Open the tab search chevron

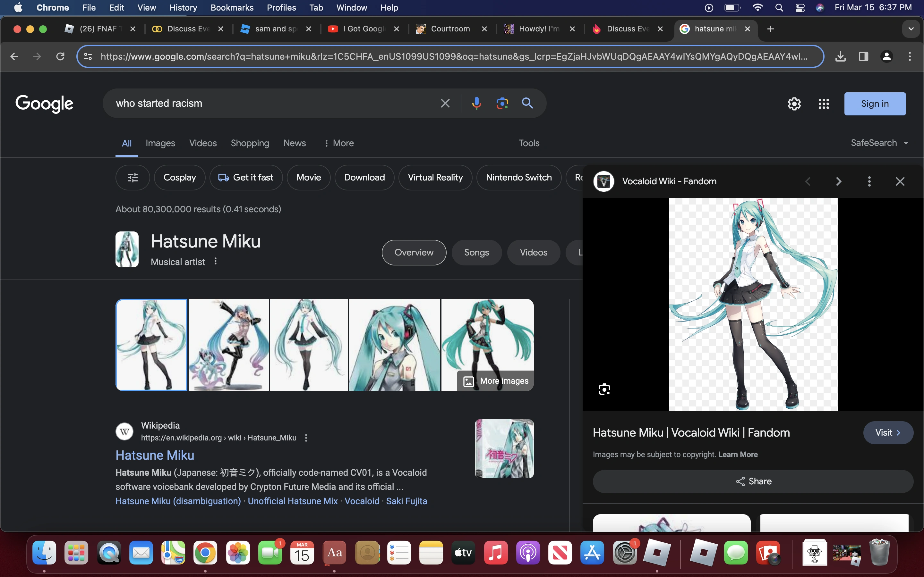coord(911,29)
